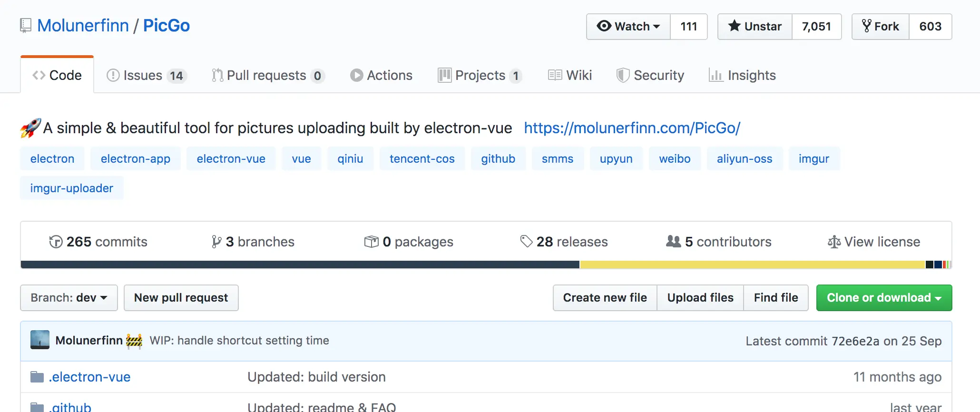The height and width of the screenshot is (412, 980).
Task: Click the New pull request button
Action: coord(181,298)
